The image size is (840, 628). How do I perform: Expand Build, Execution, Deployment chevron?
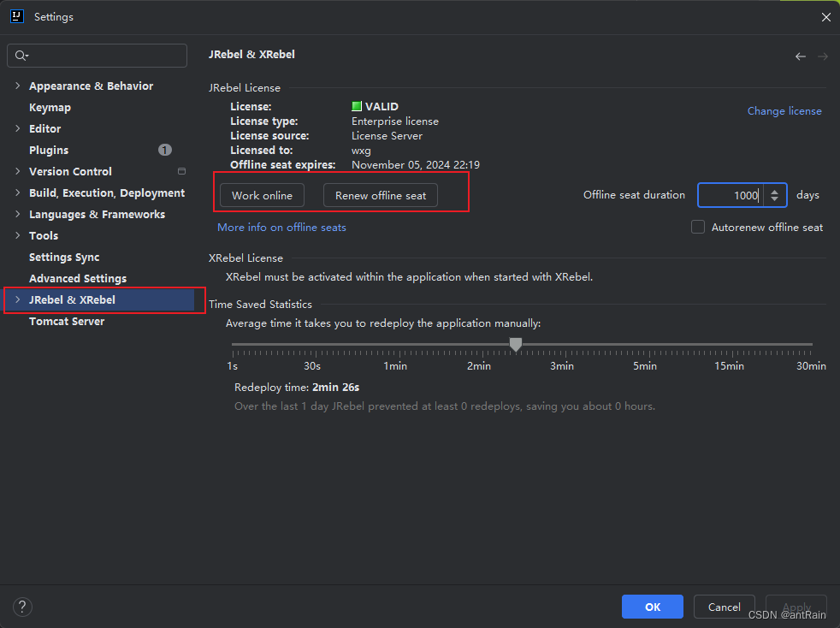[x=18, y=193]
